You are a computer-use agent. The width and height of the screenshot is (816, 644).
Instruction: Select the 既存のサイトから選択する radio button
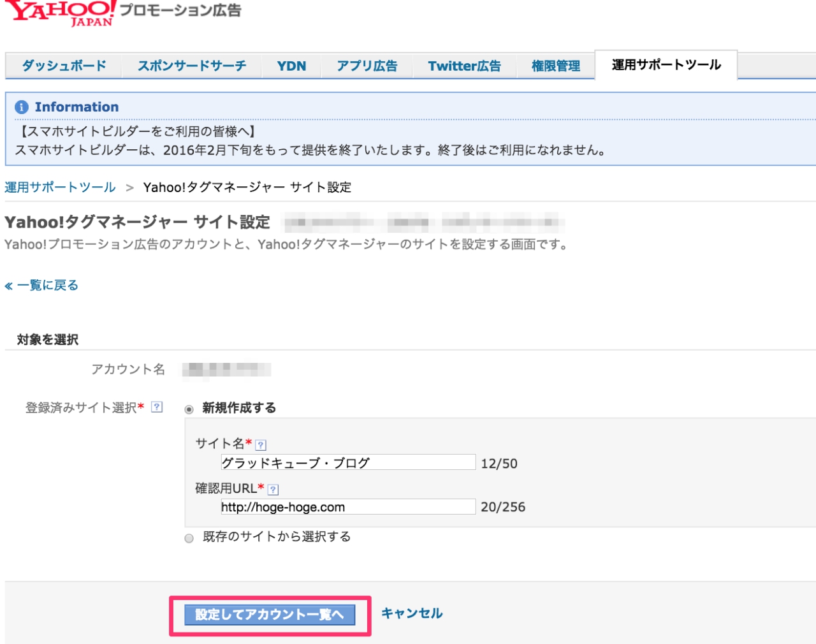pyautogui.click(x=189, y=538)
